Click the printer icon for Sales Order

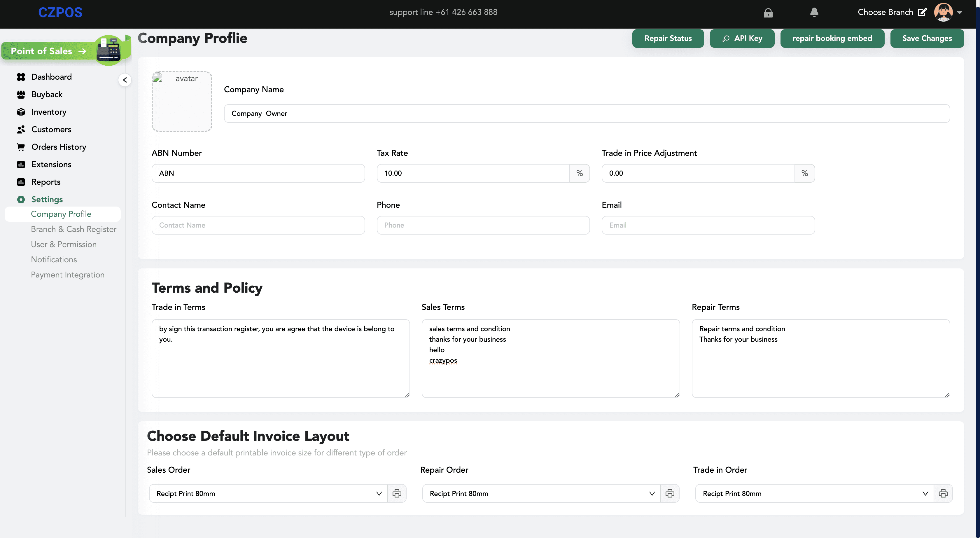click(x=397, y=493)
